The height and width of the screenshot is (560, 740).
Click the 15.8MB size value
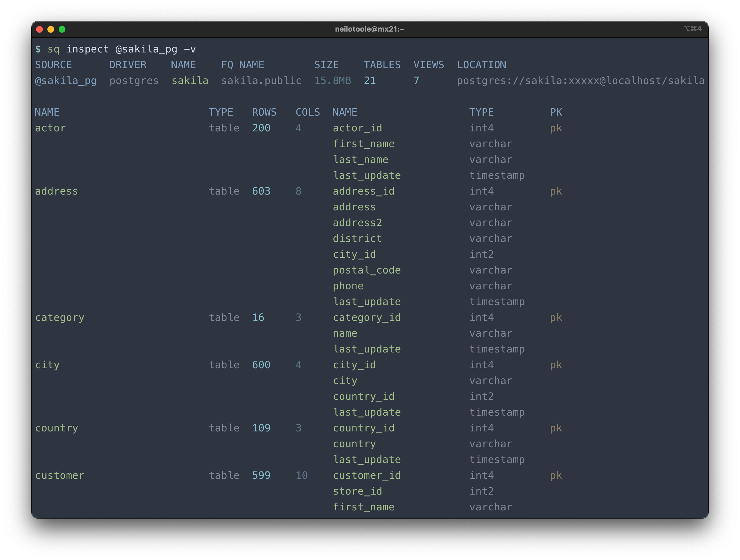click(332, 81)
